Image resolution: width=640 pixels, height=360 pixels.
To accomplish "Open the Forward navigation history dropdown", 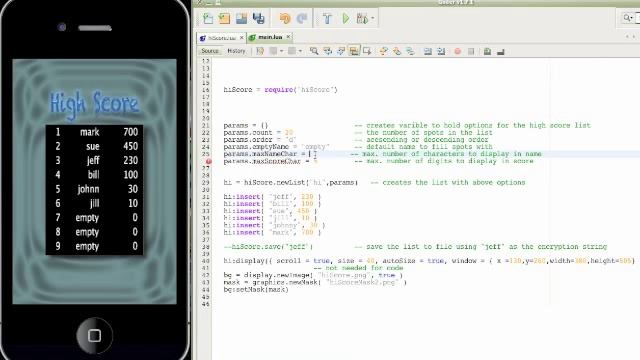I will 300,51.
